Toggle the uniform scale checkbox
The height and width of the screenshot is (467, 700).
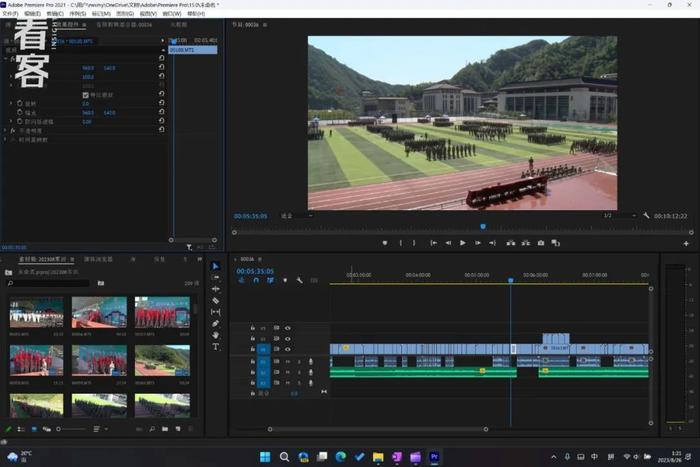85,94
